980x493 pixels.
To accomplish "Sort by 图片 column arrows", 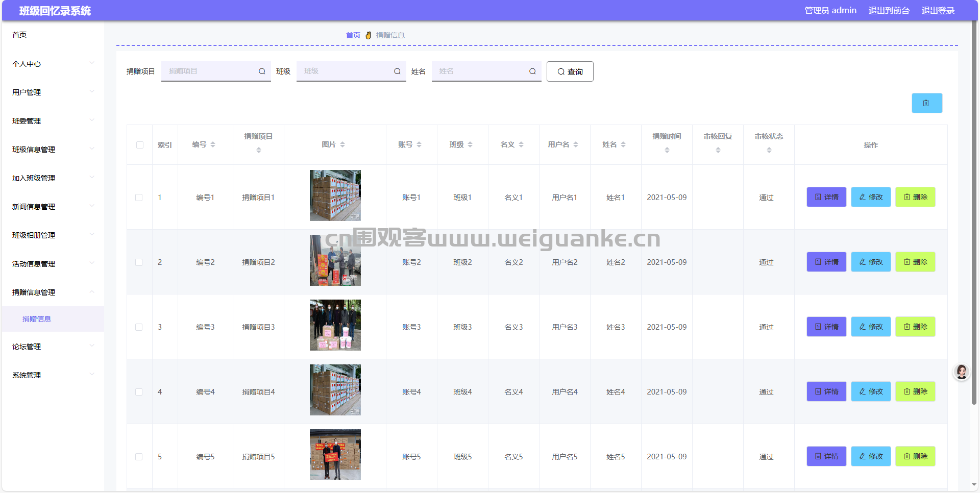I will (x=342, y=145).
